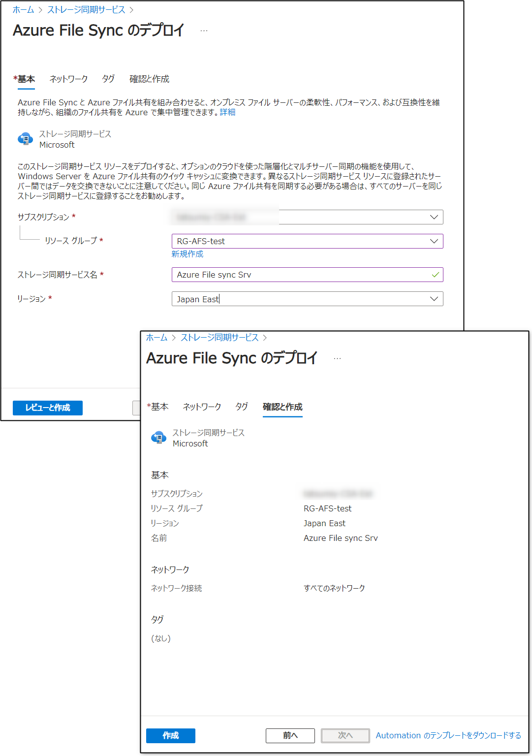Open the ellipsis menu beside the back window title

tap(204, 31)
